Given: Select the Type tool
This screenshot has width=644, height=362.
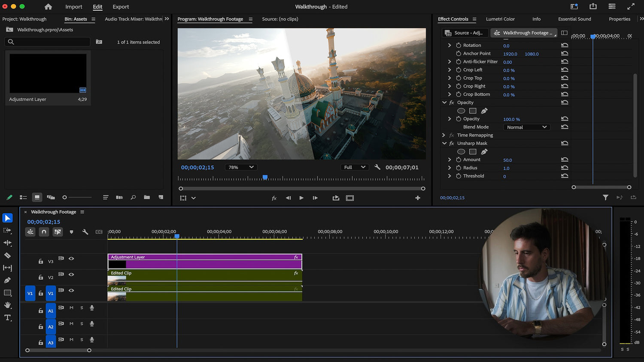Looking at the screenshot, I should pyautogui.click(x=7, y=318).
